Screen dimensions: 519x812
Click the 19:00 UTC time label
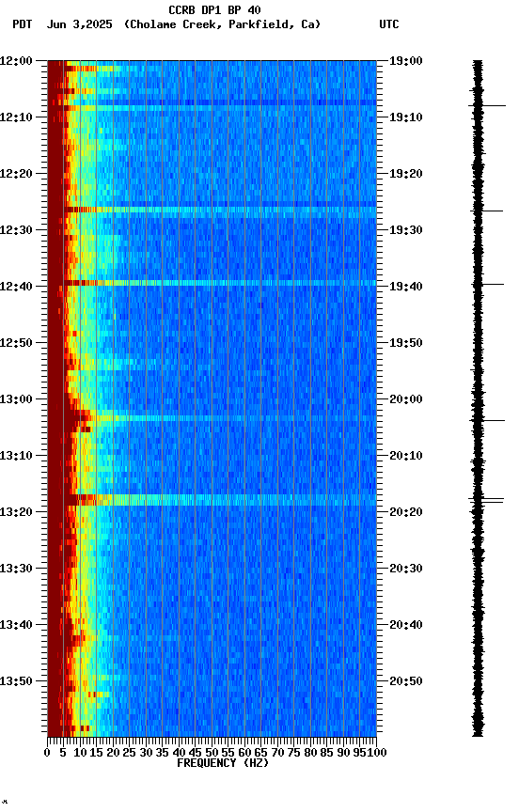[406, 61]
